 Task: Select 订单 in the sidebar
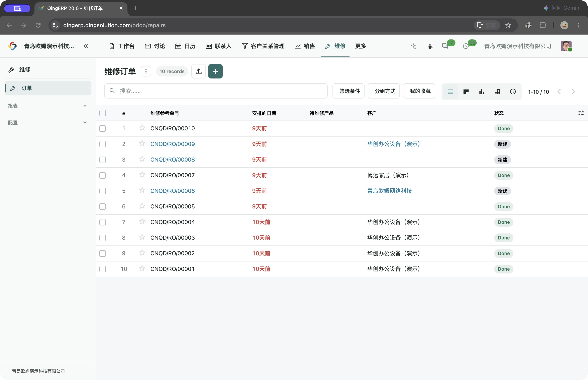tap(48, 88)
